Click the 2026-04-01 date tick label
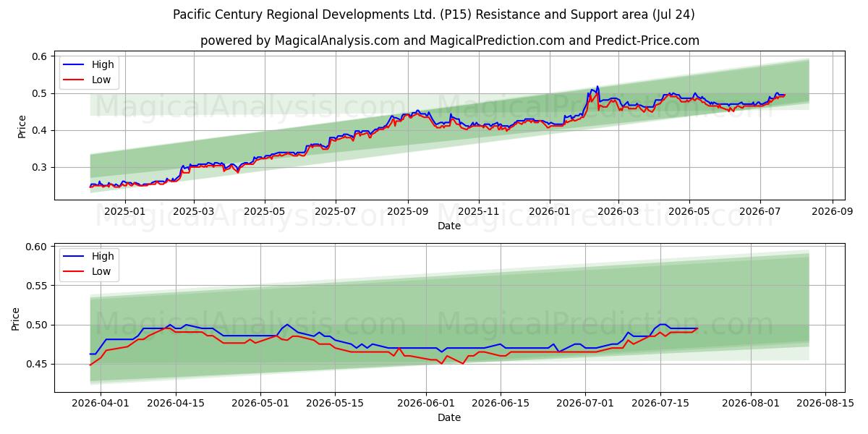This screenshot has width=868, height=434. pyautogui.click(x=101, y=403)
